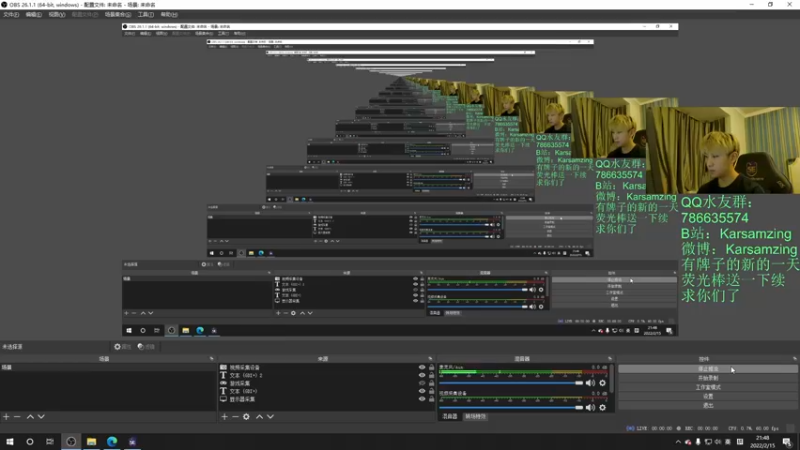Switch to the 混音器 (Mixer) tab

point(450,417)
